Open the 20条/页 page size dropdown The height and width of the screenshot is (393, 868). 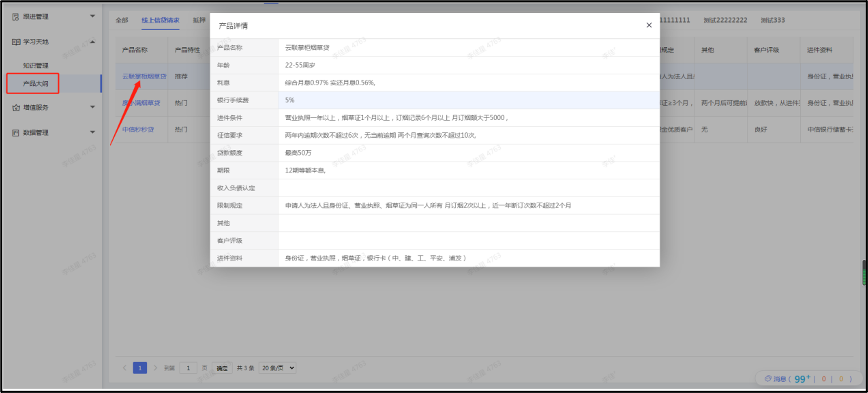(277, 368)
